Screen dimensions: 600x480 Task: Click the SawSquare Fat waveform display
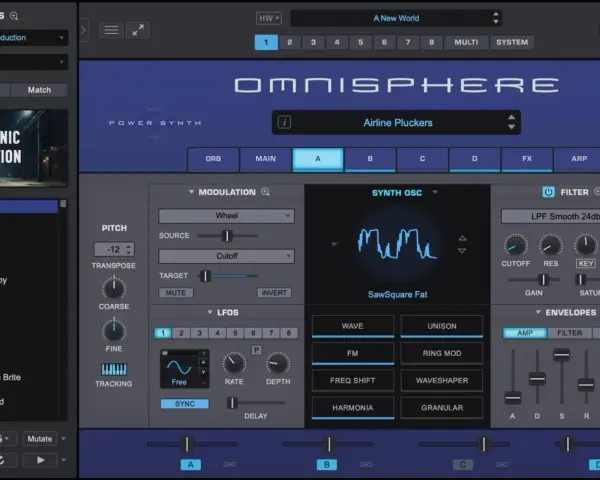tap(397, 244)
